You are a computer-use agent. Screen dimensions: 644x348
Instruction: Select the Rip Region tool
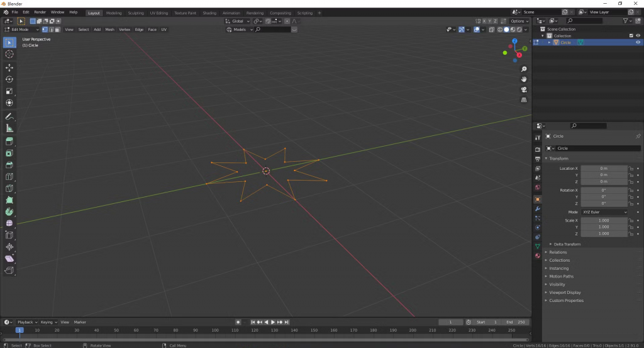click(9, 271)
